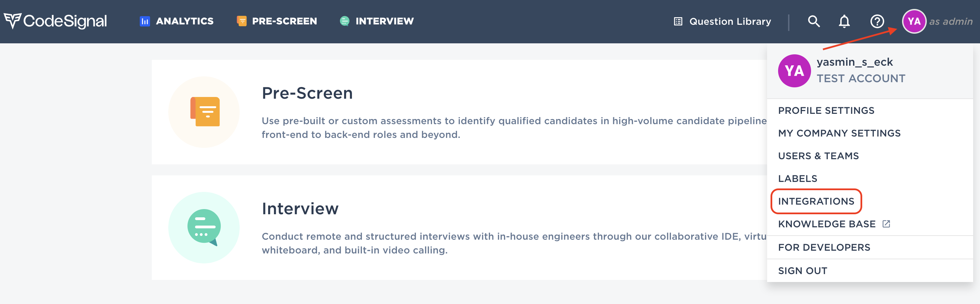Click the Question Library list icon
The height and width of the screenshot is (304, 980).
click(677, 21)
